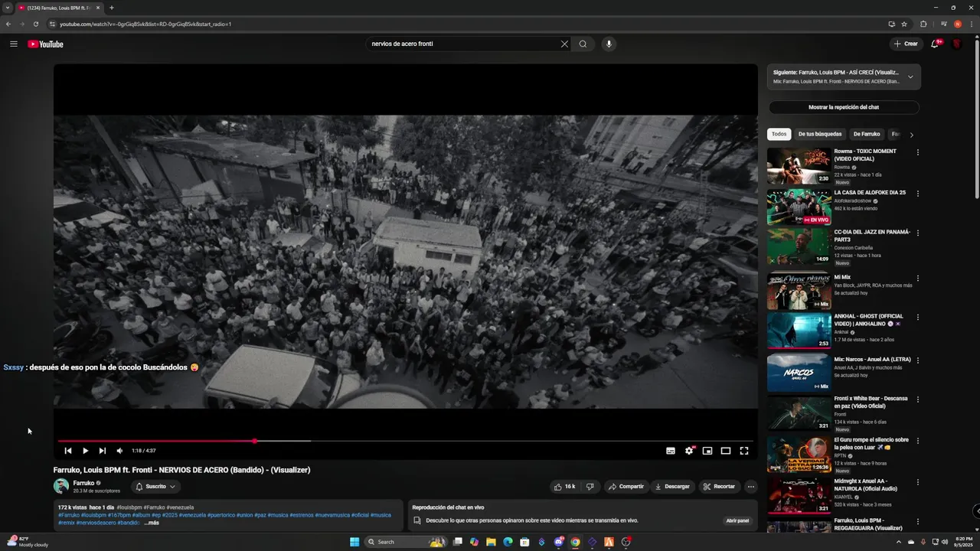
Task: Open player settings gear
Action: (689, 451)
